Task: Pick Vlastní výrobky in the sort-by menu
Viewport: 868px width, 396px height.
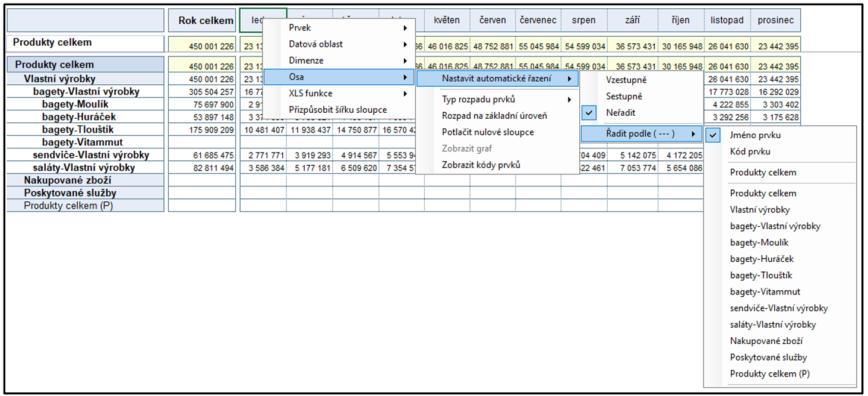Action: [780, 210]
